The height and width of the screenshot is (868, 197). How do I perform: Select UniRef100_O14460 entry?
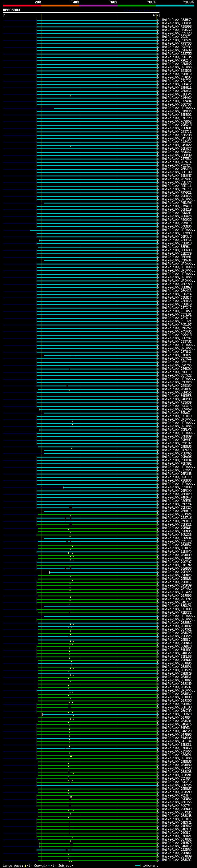(x=176, y=98)
